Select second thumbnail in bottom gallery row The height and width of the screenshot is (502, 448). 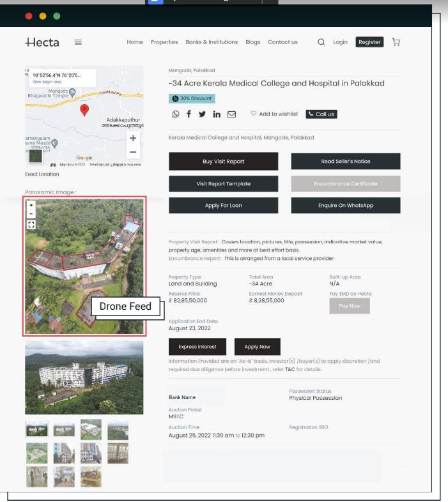tap(64, 476)
